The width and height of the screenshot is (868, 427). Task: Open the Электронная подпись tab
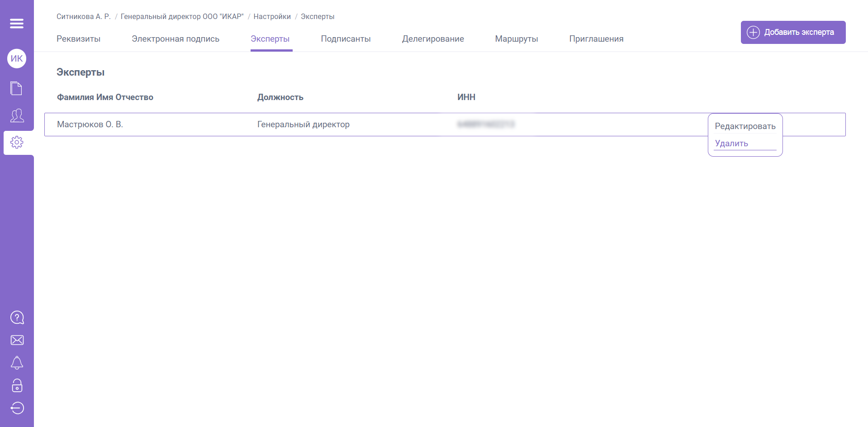click(175, 39)
